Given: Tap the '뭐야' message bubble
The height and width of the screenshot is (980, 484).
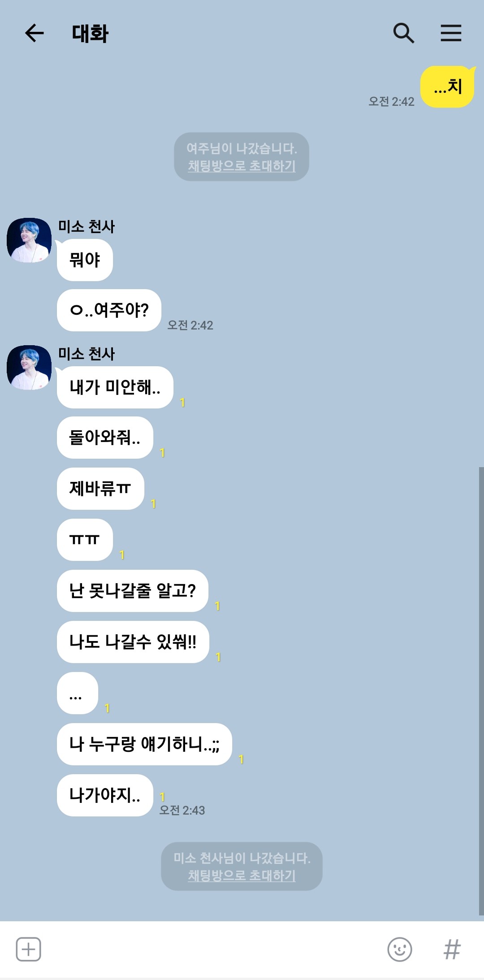Looking at the screenshot, I should coord(85,260).
